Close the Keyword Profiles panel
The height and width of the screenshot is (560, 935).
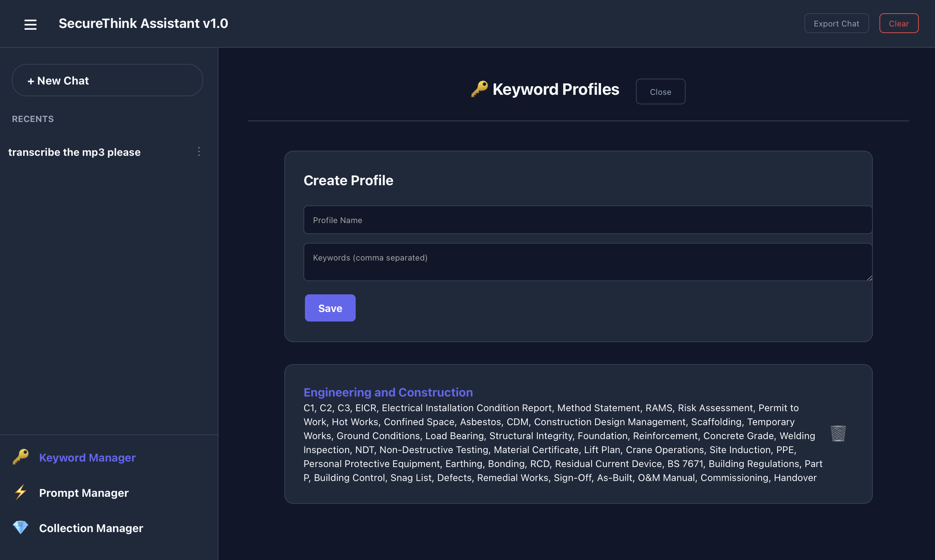coord(660,92)
